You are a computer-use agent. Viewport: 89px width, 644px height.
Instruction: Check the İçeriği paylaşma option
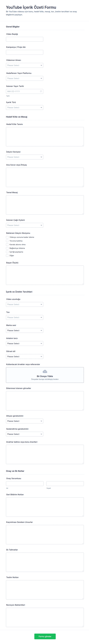(7, 252)
